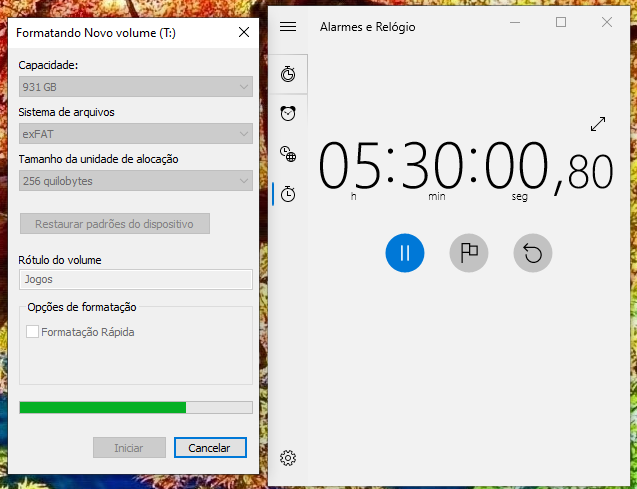Click the Alarmes e Relógio title text
Image resolution: width=637 pixels, height=489 pixels.
tap(368, 27)
